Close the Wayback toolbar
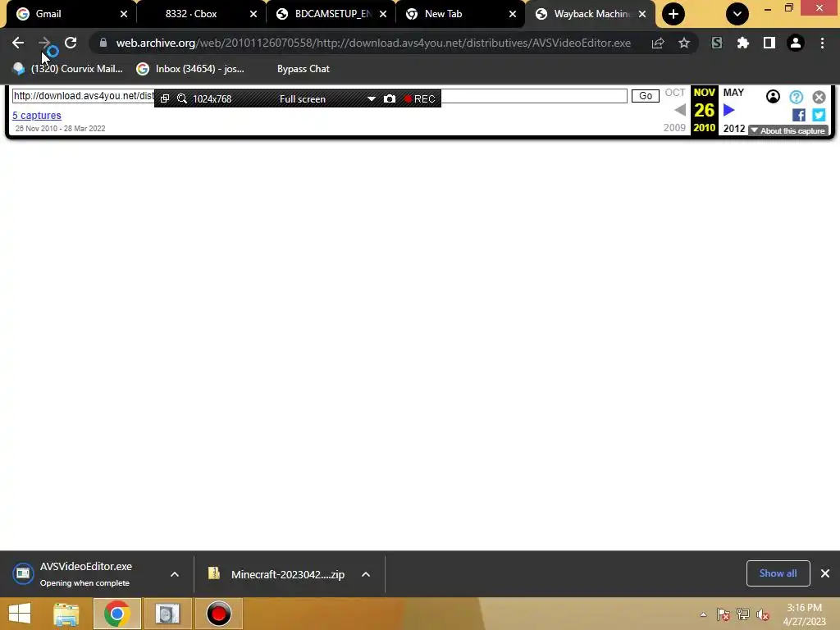This screenshot has height=630, width=840. (819, 97)
